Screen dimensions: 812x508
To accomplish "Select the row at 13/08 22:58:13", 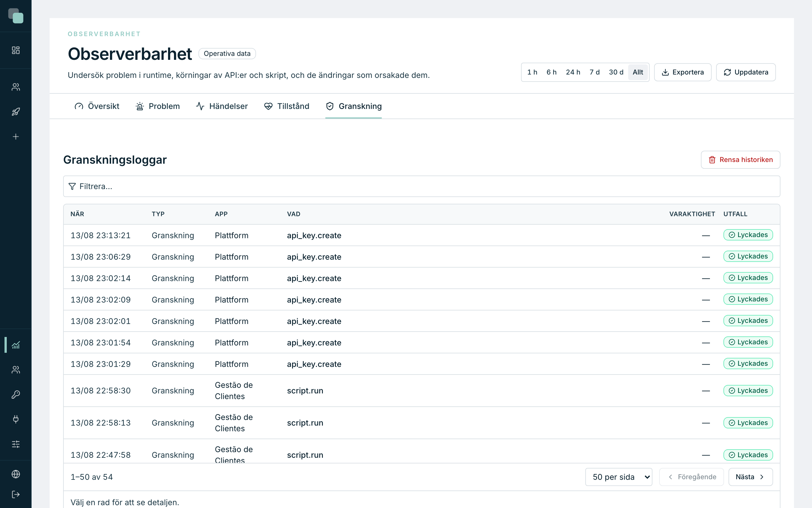I will pyautogui.click(x=422, y=423).
